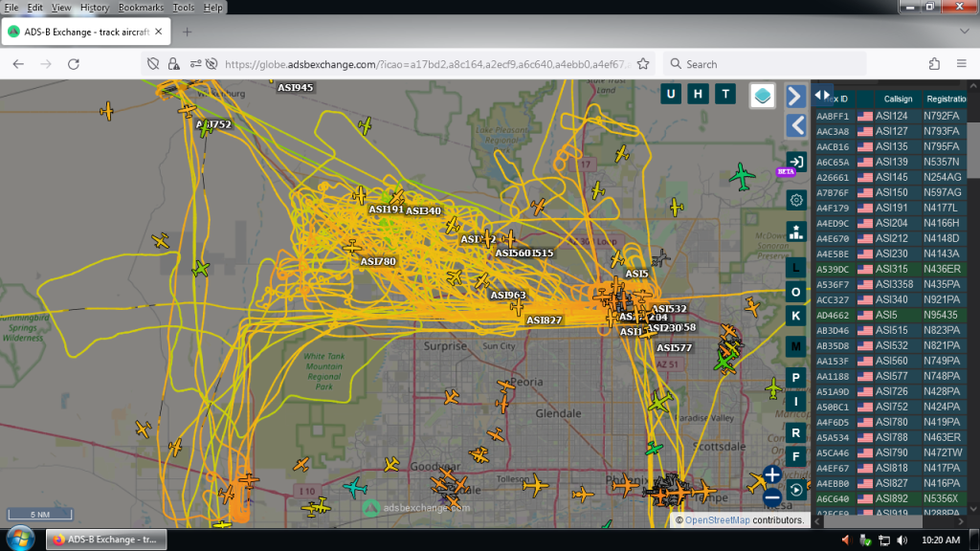Click the list all tabs dropdown arrow

(x=965, y=32)
